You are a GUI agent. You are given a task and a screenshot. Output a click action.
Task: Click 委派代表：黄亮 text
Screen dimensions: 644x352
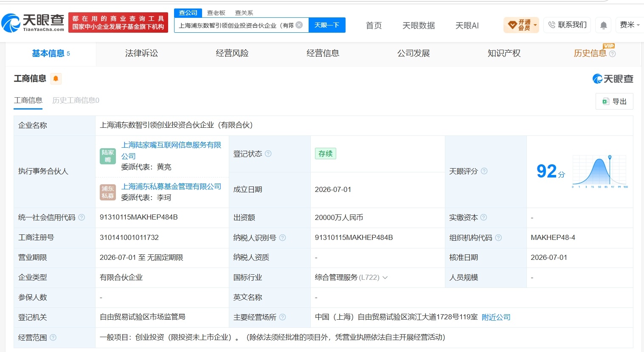[x=146, y=167]
